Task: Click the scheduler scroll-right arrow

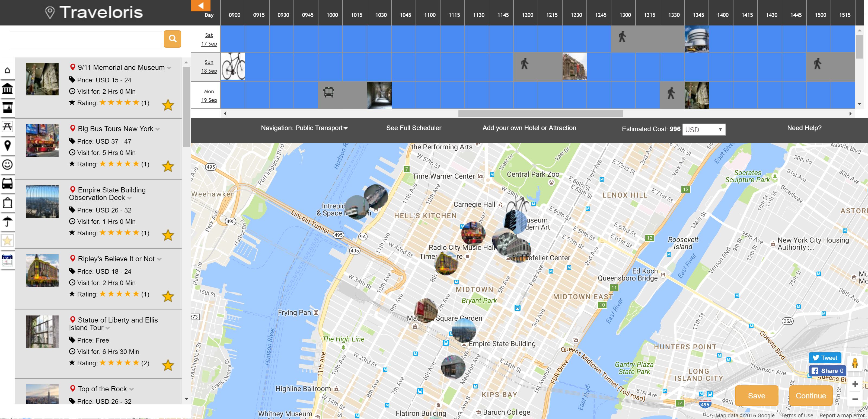Action: 850,113
